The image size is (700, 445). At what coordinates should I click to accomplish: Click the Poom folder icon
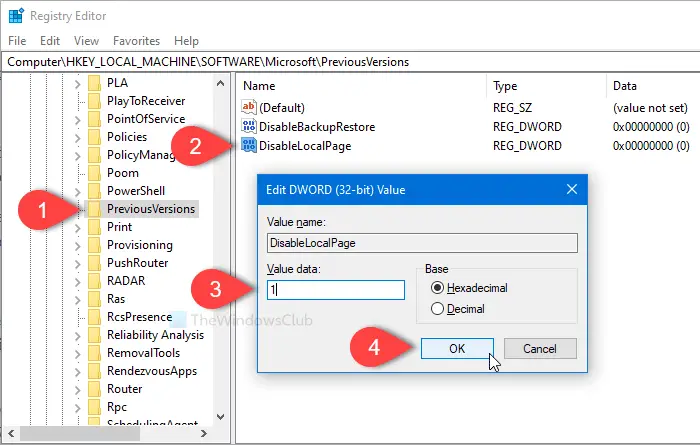[94, 173]
